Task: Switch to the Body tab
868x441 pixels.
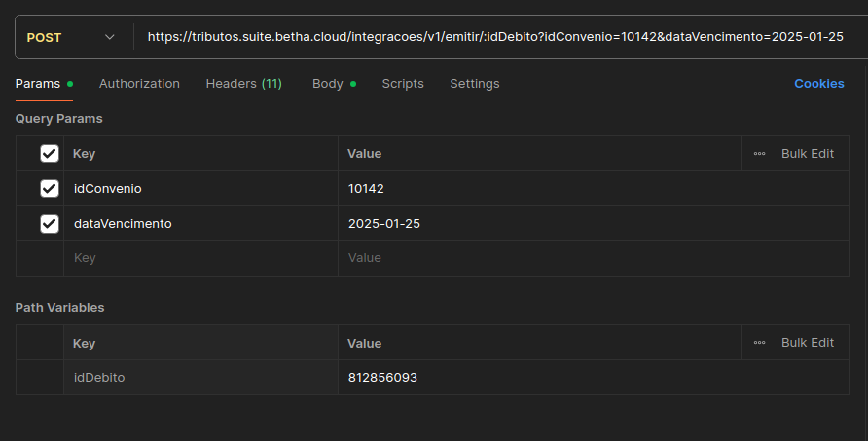Action: tap(335, 84)
